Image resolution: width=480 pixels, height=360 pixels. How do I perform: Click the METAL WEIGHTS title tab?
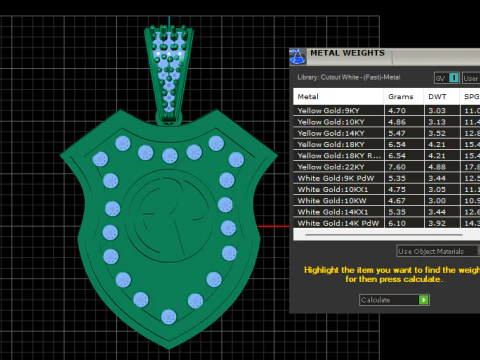(x=347, y=53)
